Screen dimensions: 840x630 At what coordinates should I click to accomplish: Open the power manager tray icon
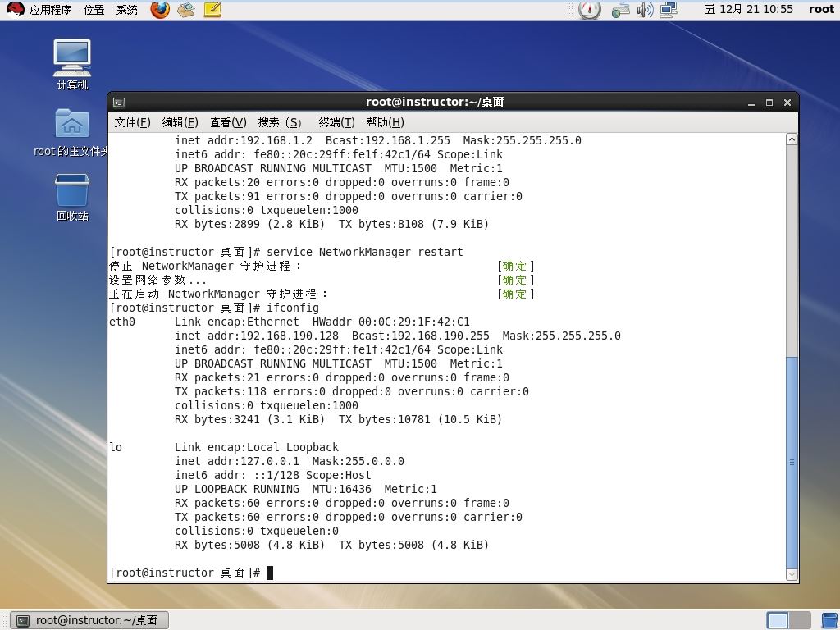pyautogui.click(x=589, y=9)
